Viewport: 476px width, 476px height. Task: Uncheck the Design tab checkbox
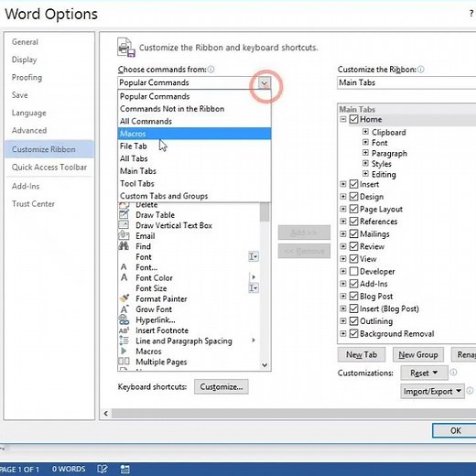(353, 196)
